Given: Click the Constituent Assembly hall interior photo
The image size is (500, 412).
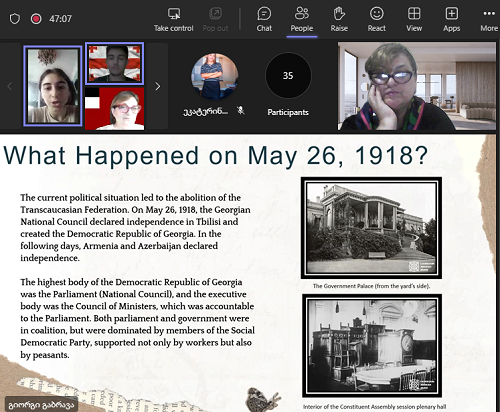Looking at the screenshot, I should pyautogui.click(x=372, y=346).
